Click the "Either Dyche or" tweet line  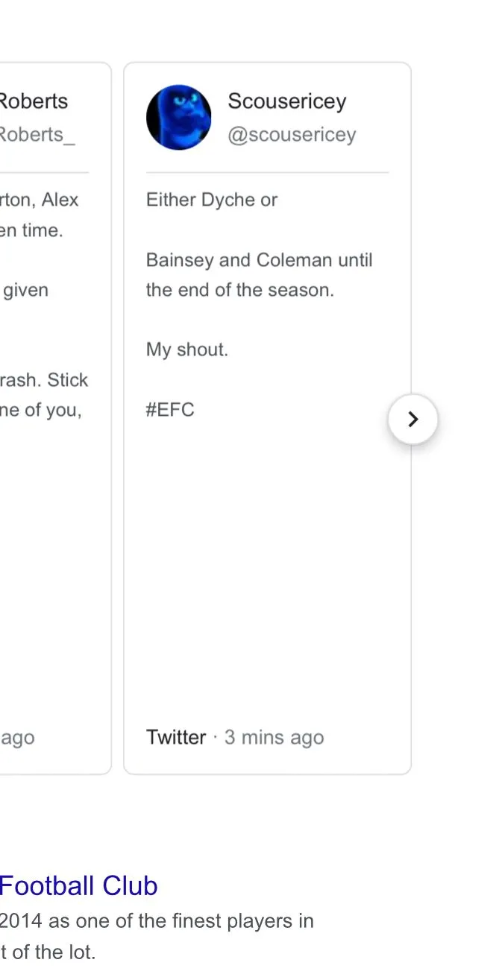point(212,200)
